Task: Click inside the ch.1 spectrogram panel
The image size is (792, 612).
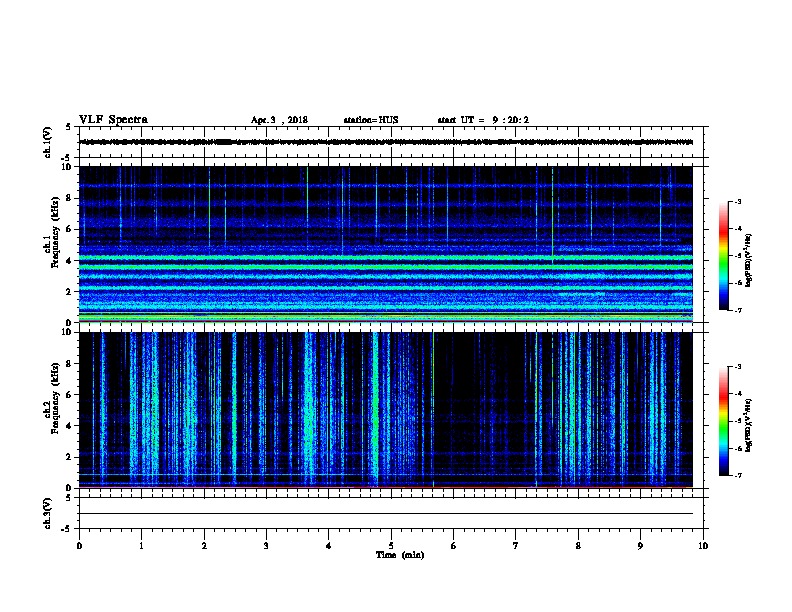Action: (386, 244)
